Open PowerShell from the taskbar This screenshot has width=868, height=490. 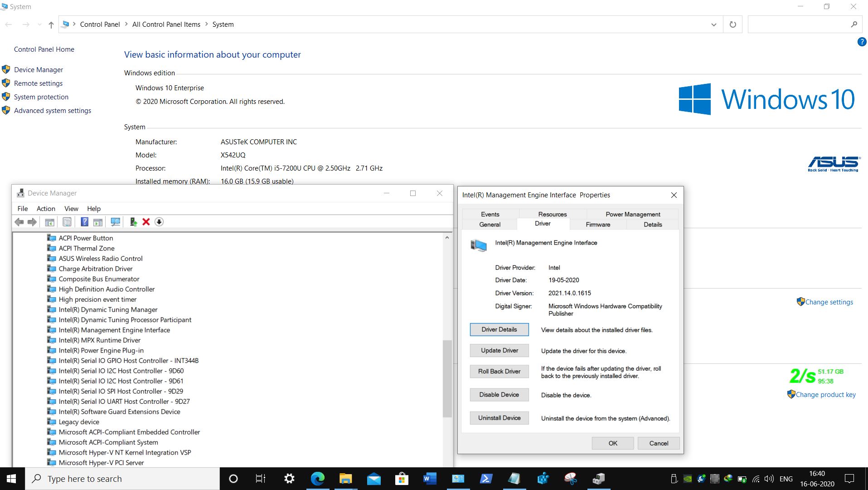click(x=486, y=479)
